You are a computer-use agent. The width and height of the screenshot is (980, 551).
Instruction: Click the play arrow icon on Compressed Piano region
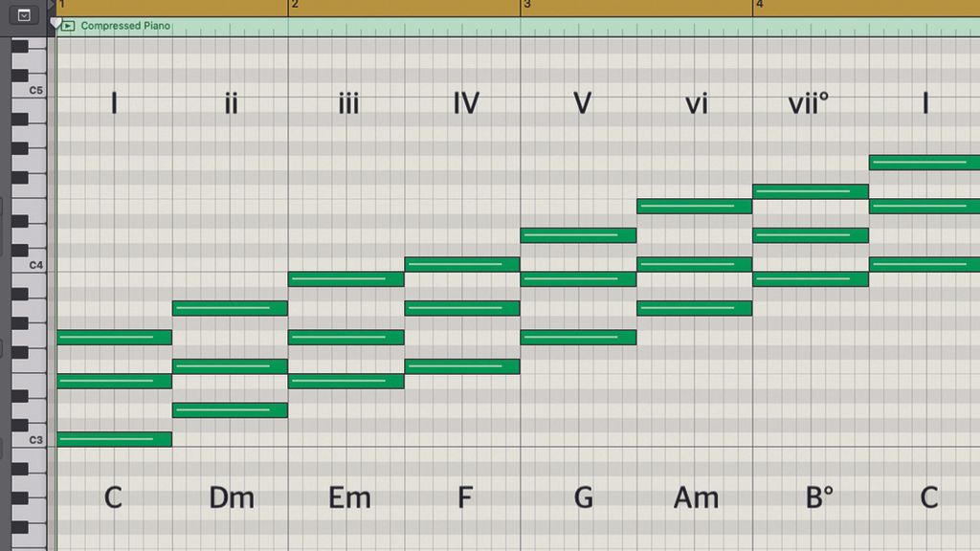(68, 26)
